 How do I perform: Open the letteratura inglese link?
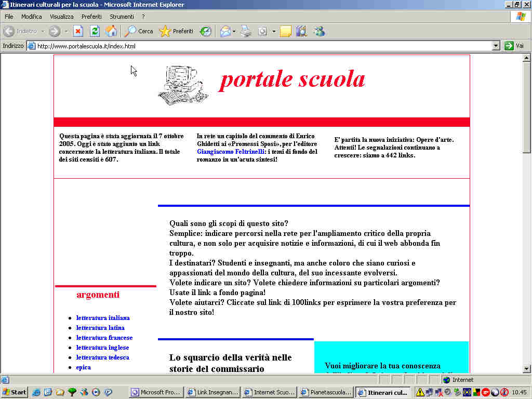point(102,348)
